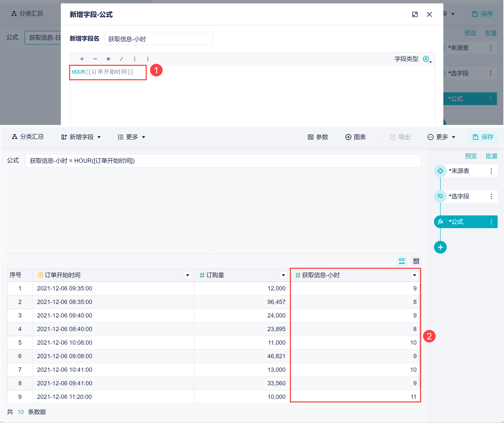504x423 pixels.
Task: Open 获取信息-小时 column dropdown arrow
Action: tap(414, 275)
